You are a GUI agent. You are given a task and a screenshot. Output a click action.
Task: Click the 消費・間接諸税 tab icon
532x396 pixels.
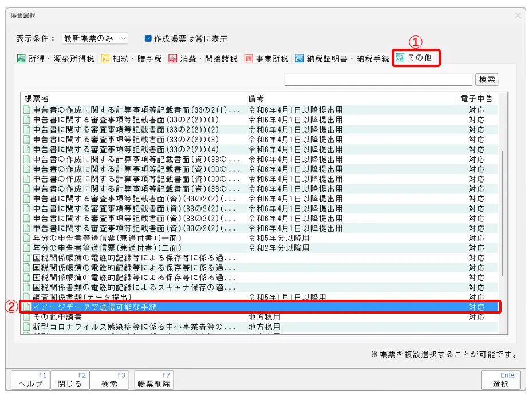pos(173,58)
